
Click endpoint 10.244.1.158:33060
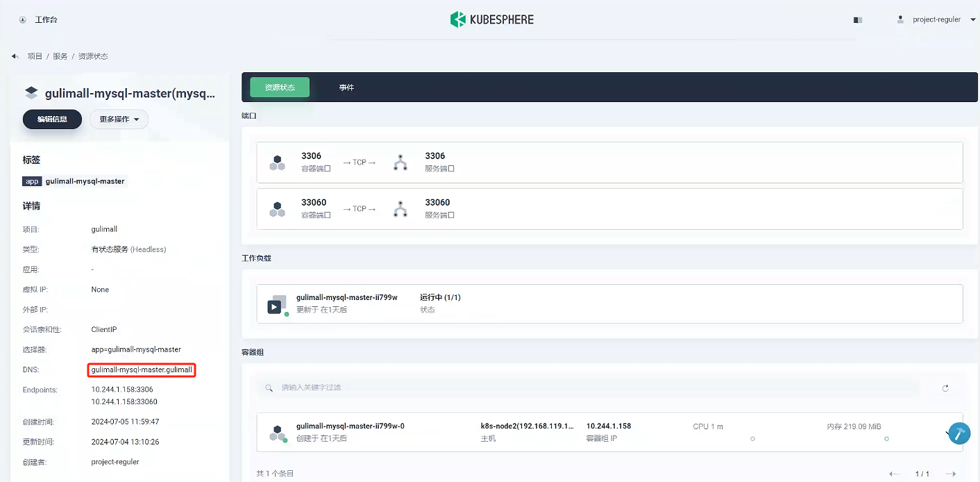[124, 402]
